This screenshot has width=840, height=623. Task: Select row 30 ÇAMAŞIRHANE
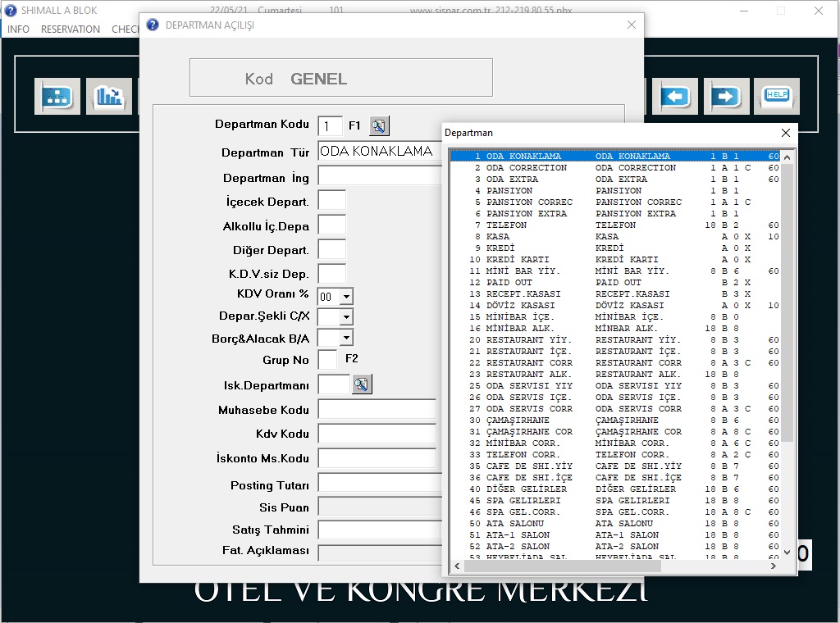point(614,421)
